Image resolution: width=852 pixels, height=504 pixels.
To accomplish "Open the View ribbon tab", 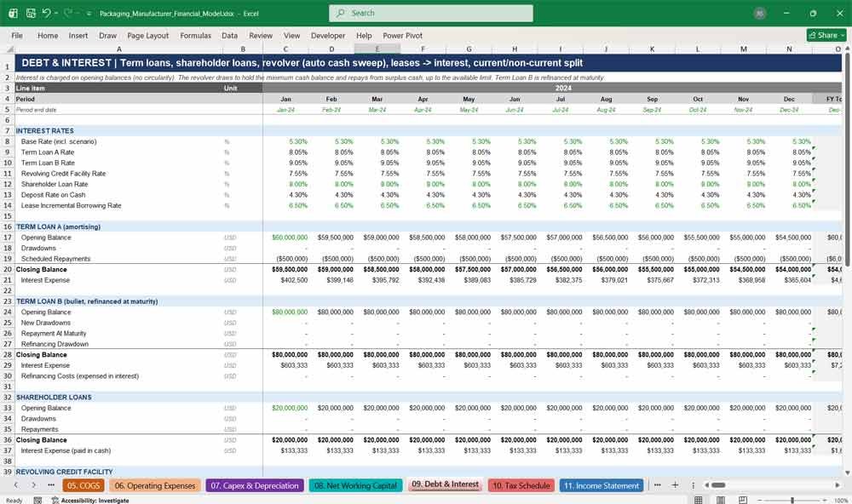I will pyautogui.click(x=291, y=35).
